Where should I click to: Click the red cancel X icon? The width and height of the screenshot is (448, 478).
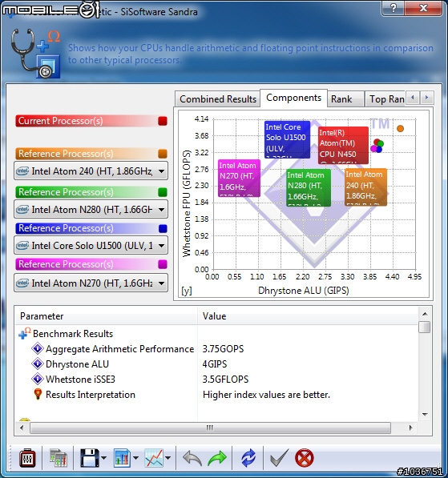coord(305,457)
